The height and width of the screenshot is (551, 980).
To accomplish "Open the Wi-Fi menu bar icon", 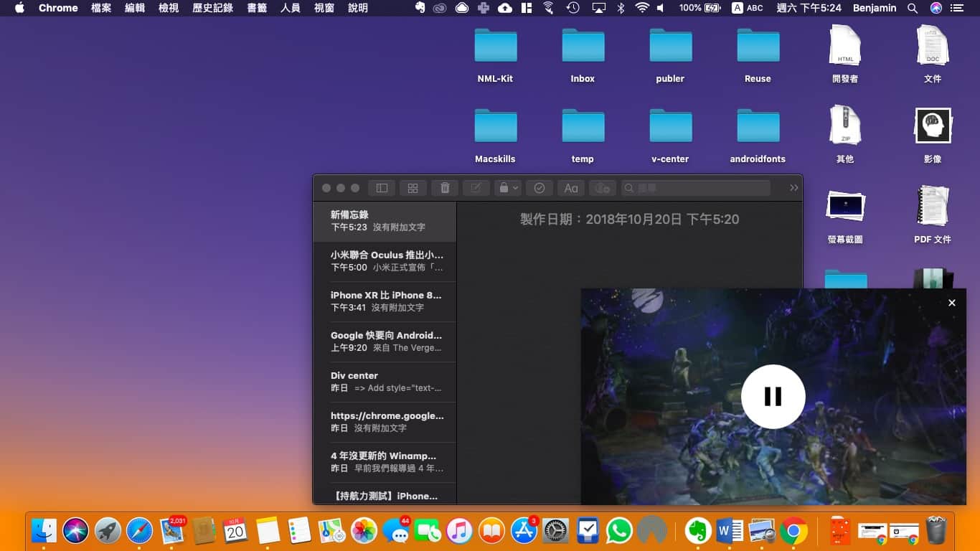I will [x=642, y=8].
